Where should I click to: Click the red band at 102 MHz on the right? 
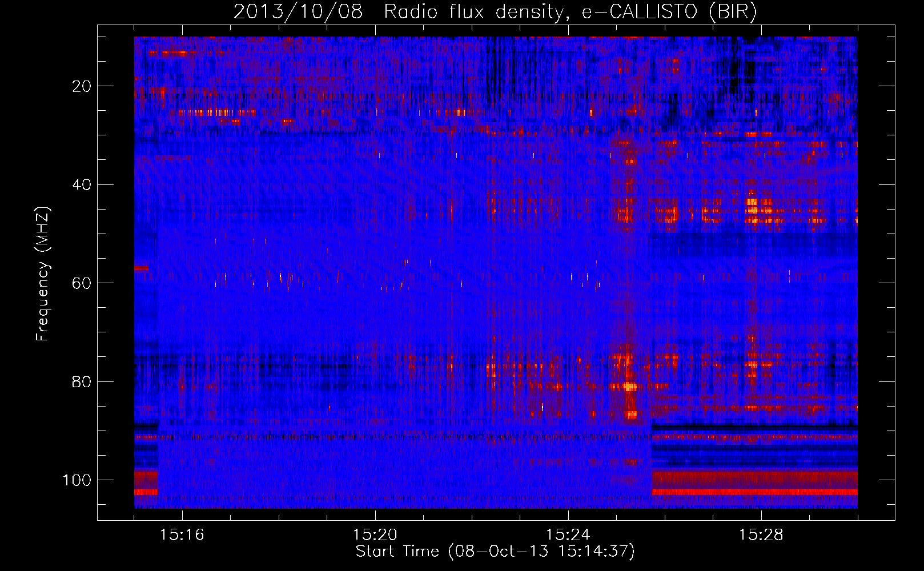754,492
